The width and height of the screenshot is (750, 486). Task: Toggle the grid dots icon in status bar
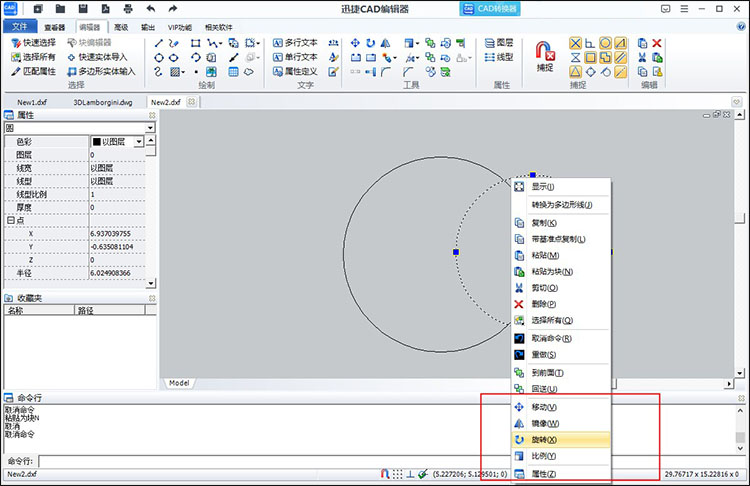(x=397, y=474)
